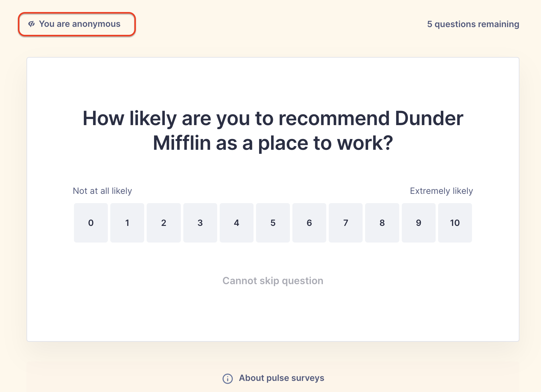Choose score 1

point(127,223)
